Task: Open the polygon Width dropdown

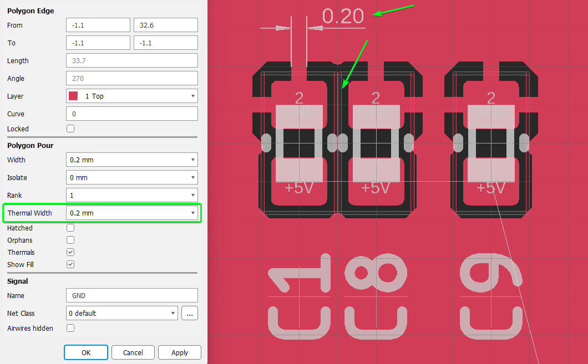Action: point(132,160)
